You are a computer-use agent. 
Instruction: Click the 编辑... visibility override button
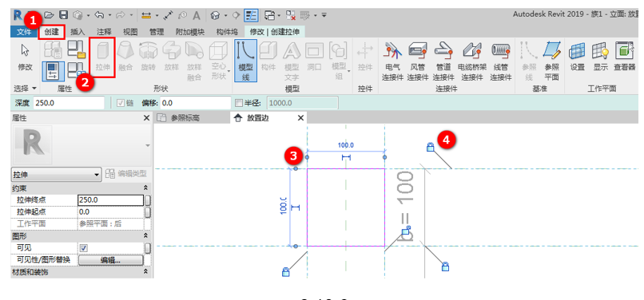tap(110, 260)
